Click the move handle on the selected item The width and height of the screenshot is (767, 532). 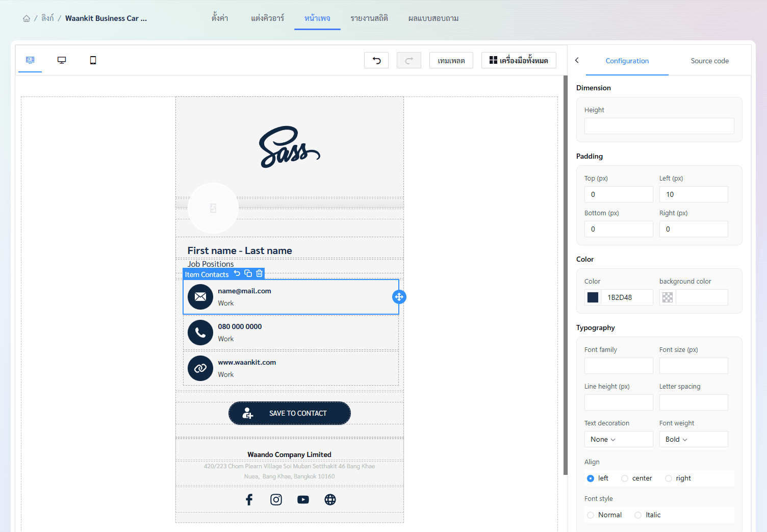(x=399, y=297)
